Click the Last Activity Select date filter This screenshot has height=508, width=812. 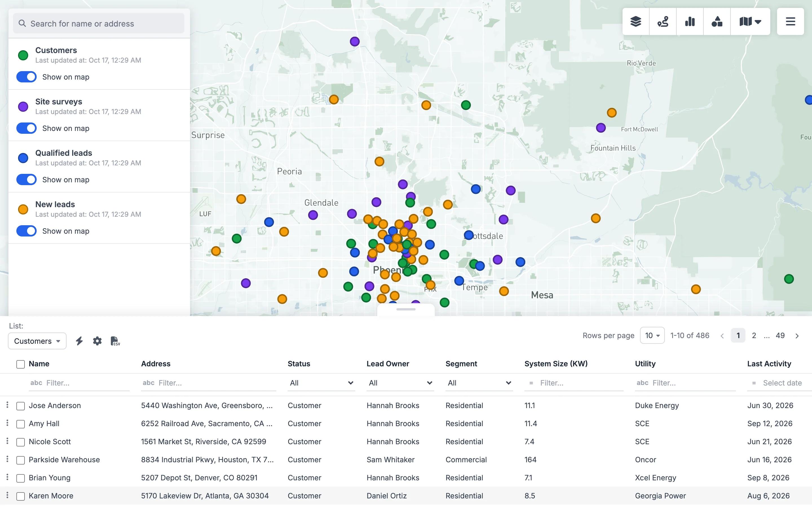click(779, 383)
